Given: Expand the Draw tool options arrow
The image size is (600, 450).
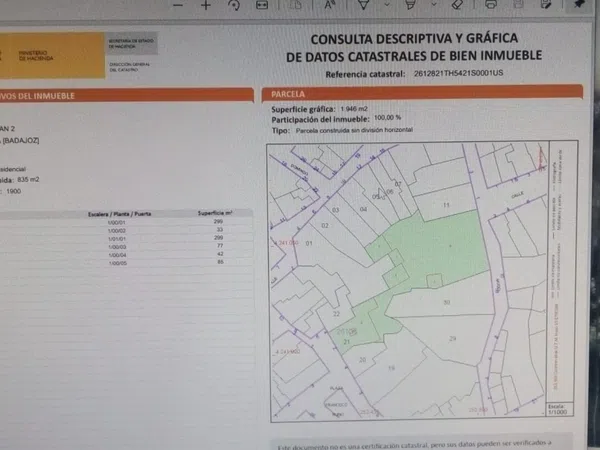Looking at the screenshot, I should [387, 5].
